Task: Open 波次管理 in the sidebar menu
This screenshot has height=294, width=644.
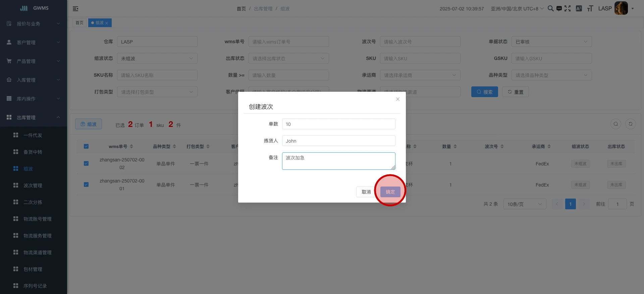Action: click(x=33, y=186)
